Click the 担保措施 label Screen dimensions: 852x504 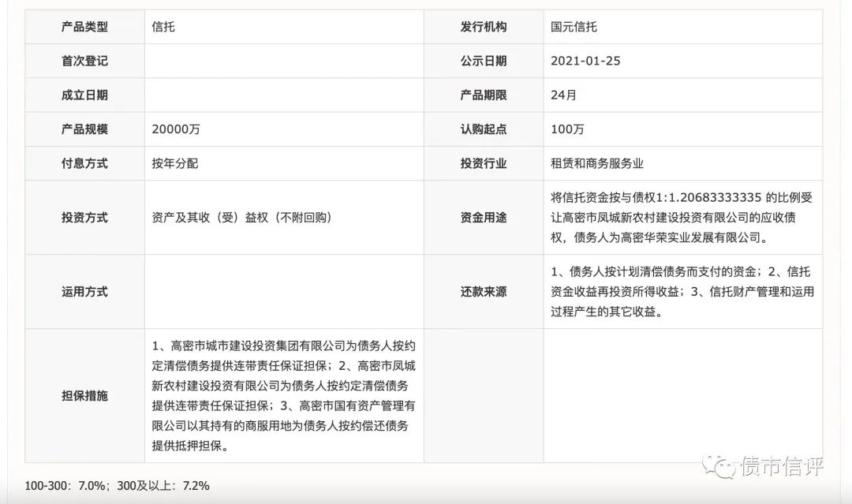(84, 396)
